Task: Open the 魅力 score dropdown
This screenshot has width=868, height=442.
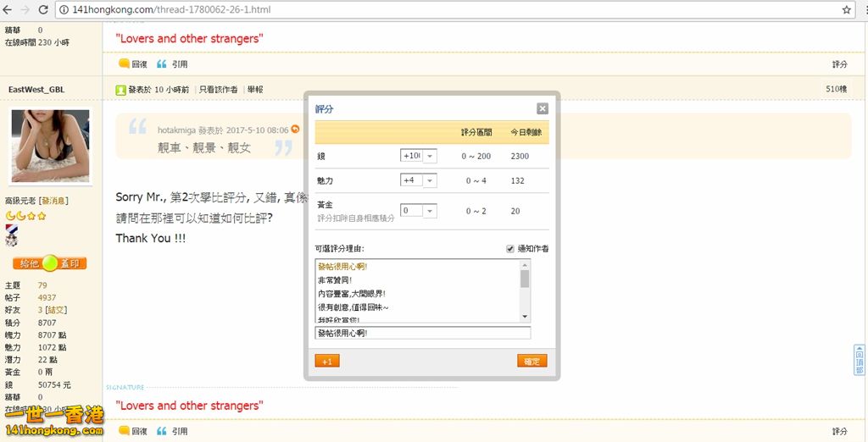Action: [x=430, y=180]
